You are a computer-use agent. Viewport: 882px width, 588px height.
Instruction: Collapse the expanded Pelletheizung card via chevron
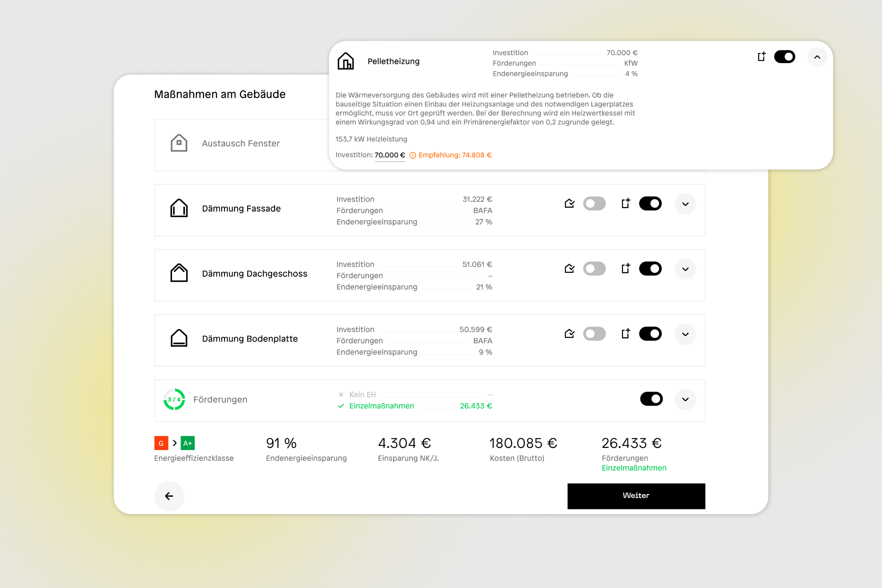pyautogui.click(x=818, y=57)
